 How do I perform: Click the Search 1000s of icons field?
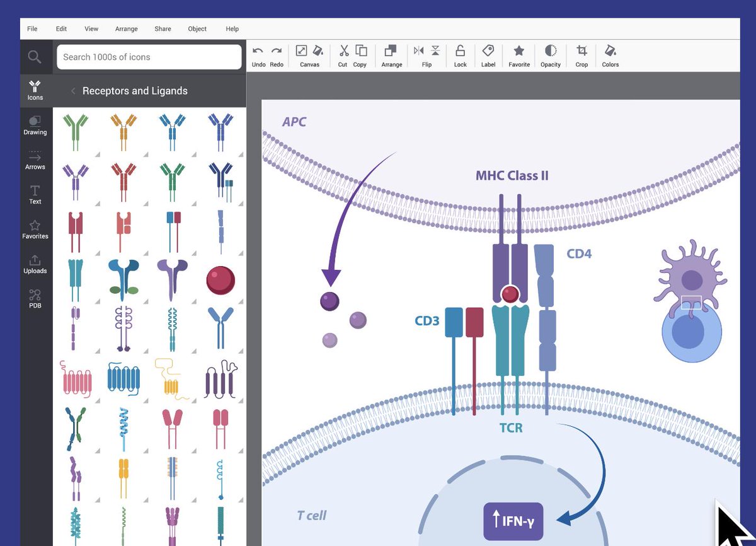pos(149,57)
